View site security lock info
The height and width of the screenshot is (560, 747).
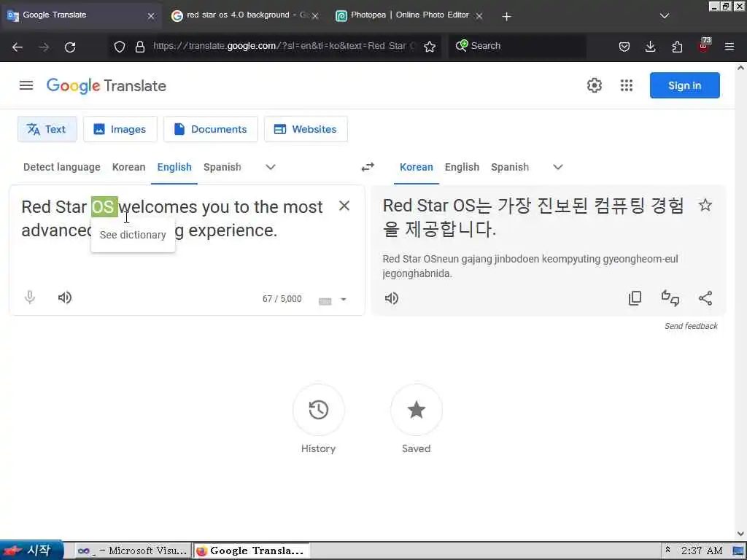point(139,47)
